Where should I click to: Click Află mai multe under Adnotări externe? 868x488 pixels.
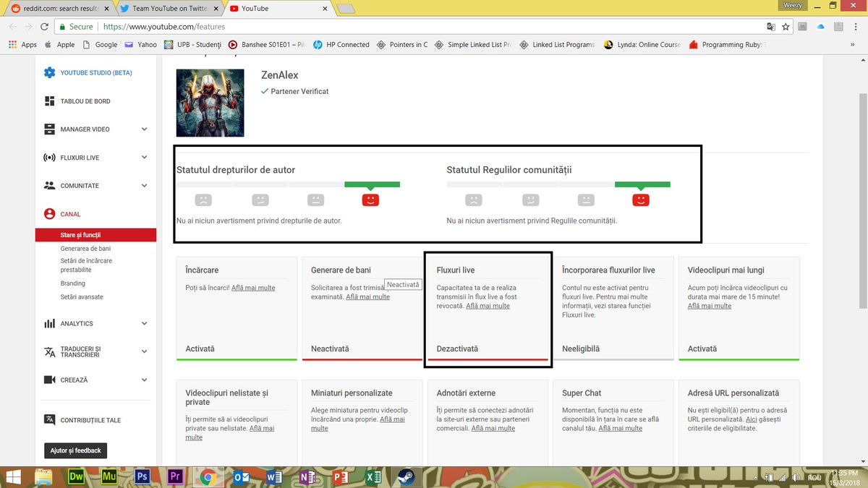tap(493, 428)
